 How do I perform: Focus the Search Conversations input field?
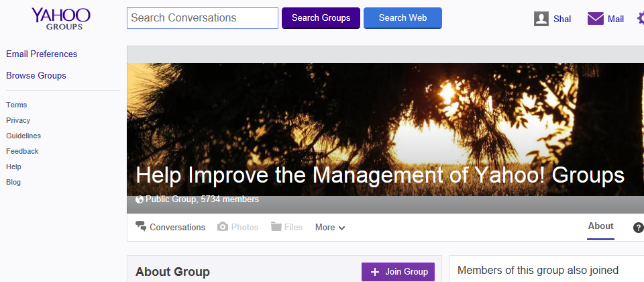pyautogui.click(x=202, y=18)
